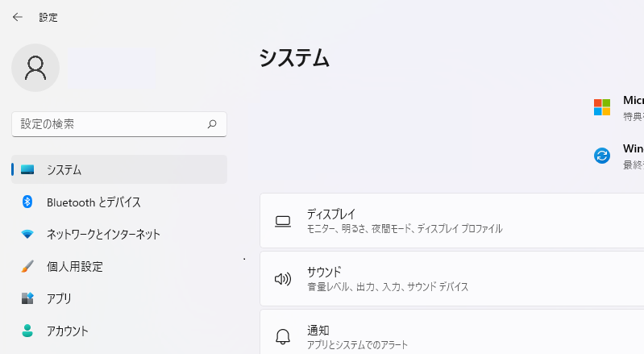This screenshot has height=354, width=644.
Task: Click the sound speaker icon
Action: 282,279
